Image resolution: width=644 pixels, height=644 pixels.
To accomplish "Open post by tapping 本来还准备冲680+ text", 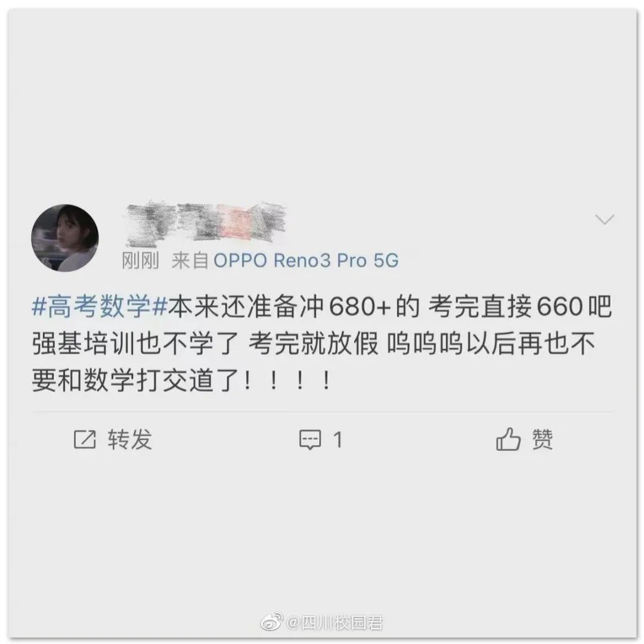I will click(279, 306).
